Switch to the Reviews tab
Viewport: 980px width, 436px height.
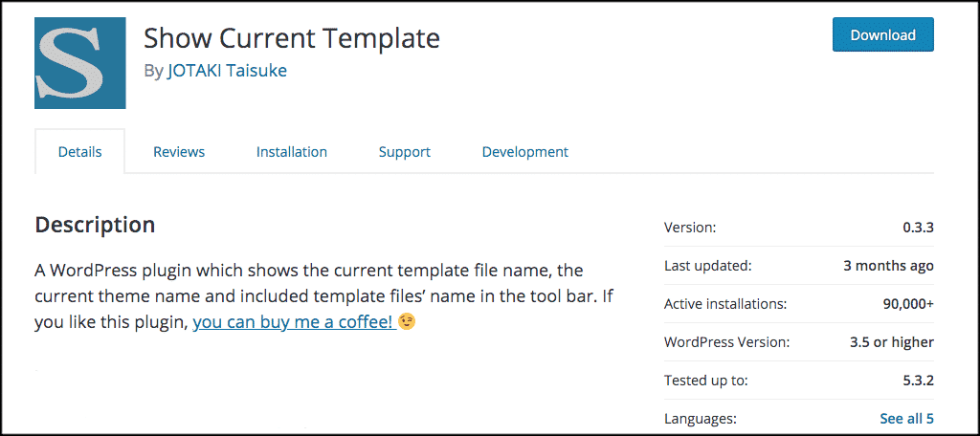[179, 152]
